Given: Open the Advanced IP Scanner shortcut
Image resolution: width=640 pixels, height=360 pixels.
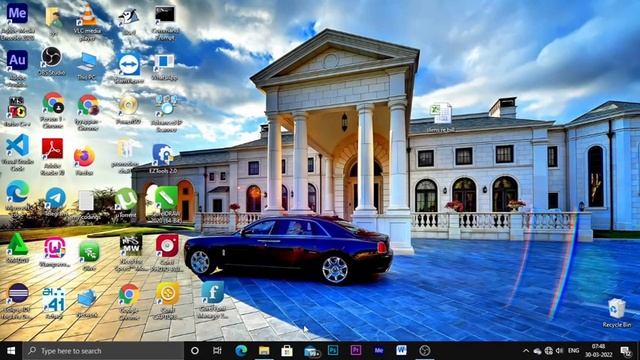Looking at the screenshot, I should pos(166,113).
